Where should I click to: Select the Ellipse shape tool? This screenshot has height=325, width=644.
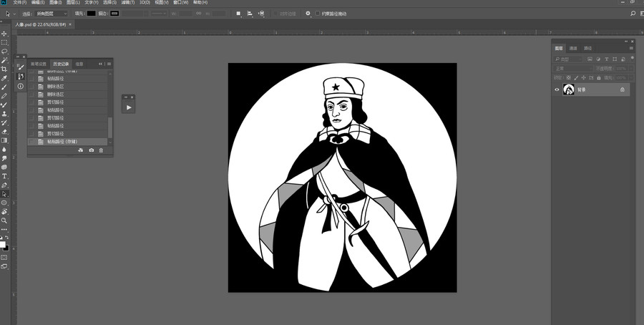(4, 203)
